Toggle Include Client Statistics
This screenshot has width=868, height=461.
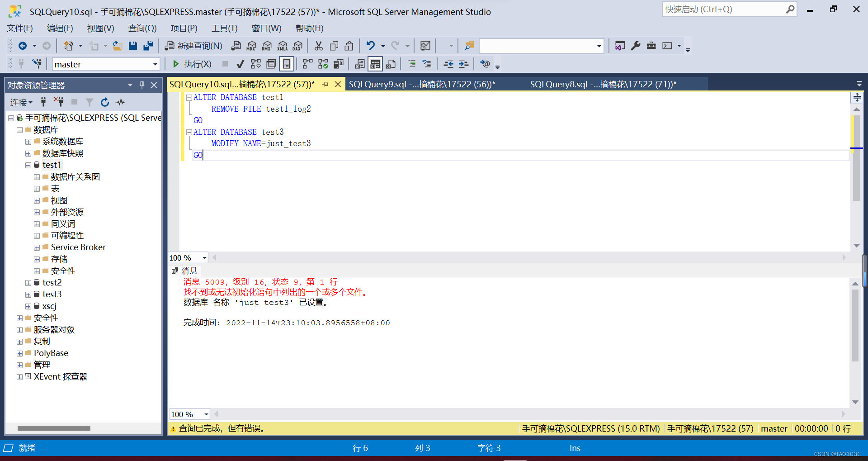pyautogui.click(x=338, y=64)
